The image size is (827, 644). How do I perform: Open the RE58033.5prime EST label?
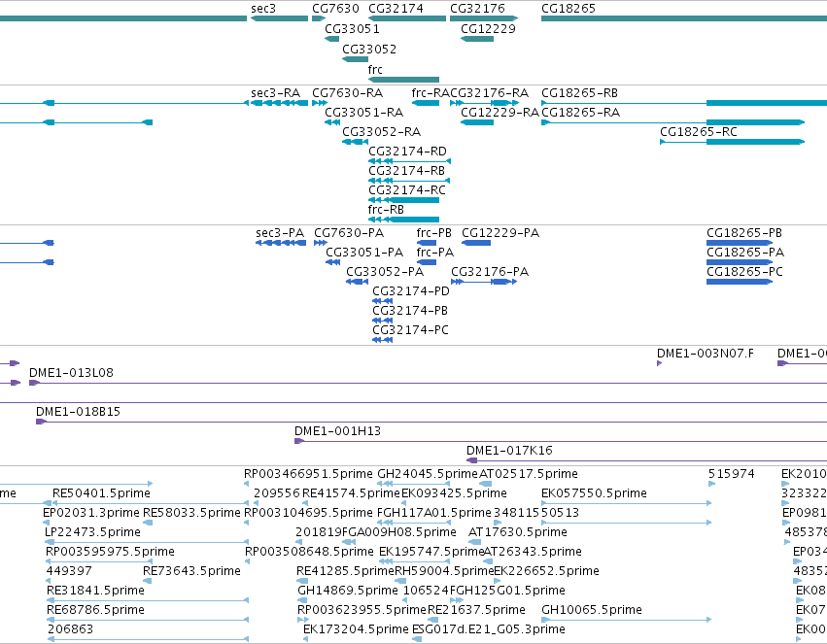(192, 513)
